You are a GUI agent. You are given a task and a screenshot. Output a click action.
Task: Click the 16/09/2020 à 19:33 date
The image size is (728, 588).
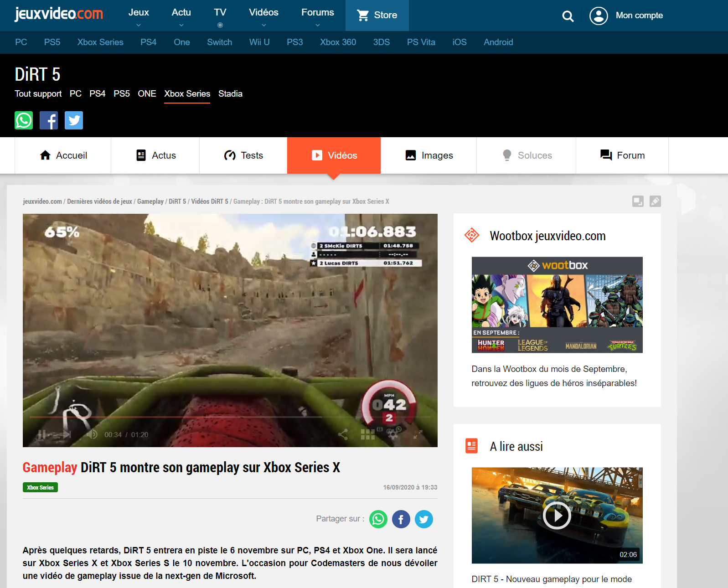pos(410,487)
